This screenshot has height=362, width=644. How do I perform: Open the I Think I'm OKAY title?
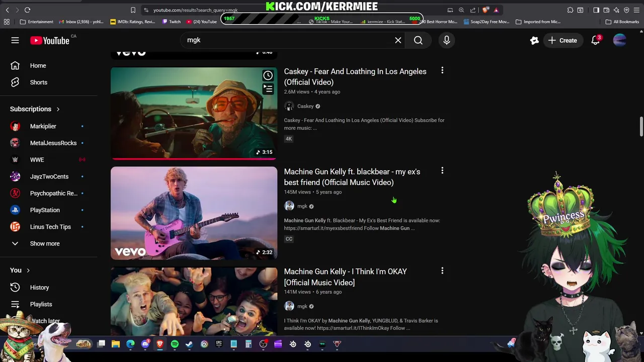[x=345, y=277]
